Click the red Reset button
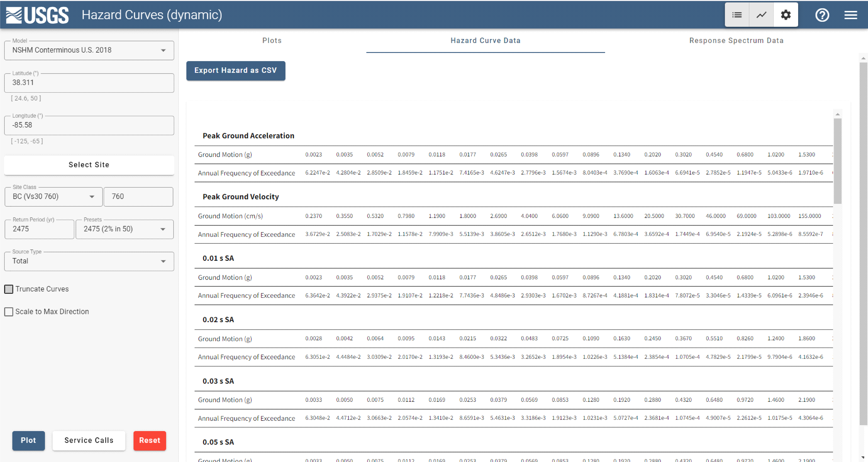Screen dimensions: 868x462 point(150,440)
